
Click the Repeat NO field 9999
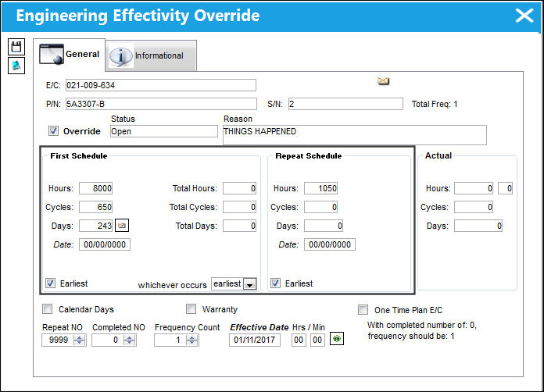point(58,340)
